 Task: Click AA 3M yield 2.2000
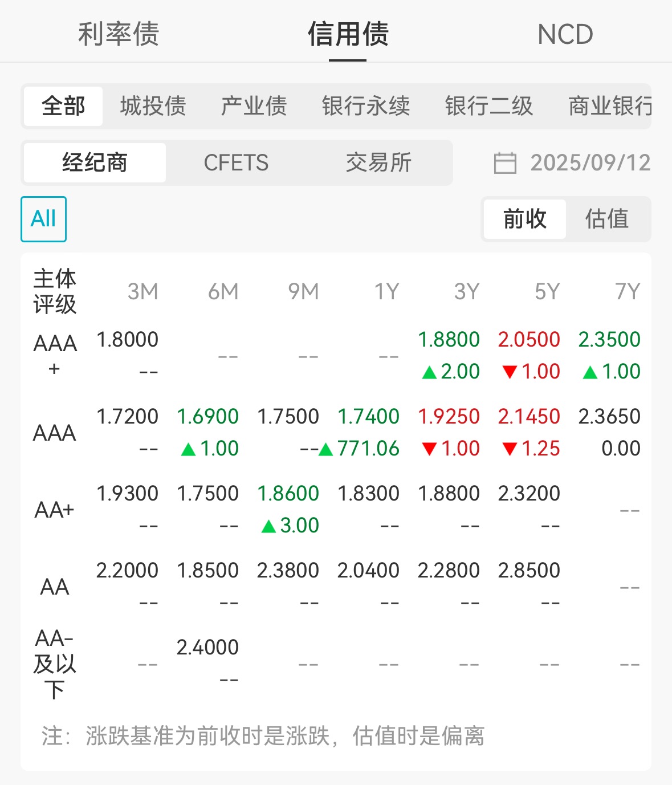[128, 570]
